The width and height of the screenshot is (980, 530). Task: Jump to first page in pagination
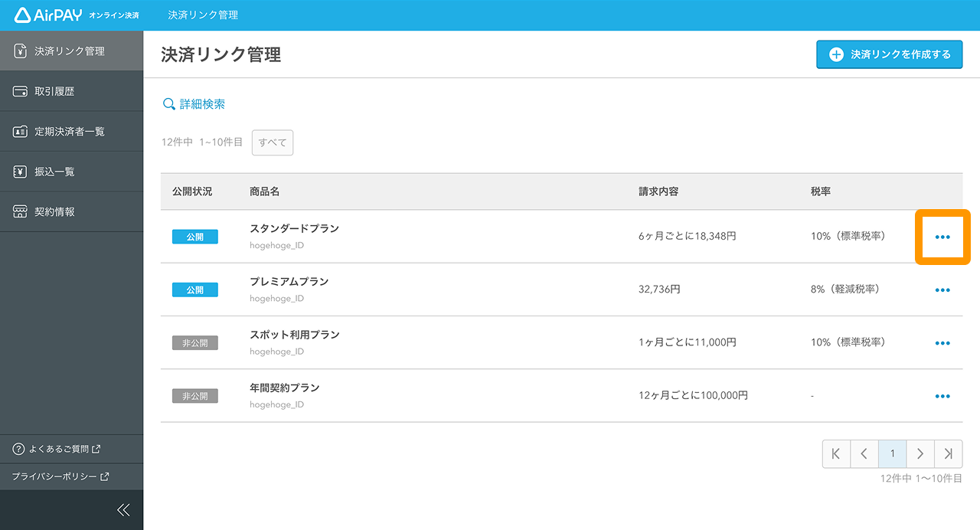836,454
